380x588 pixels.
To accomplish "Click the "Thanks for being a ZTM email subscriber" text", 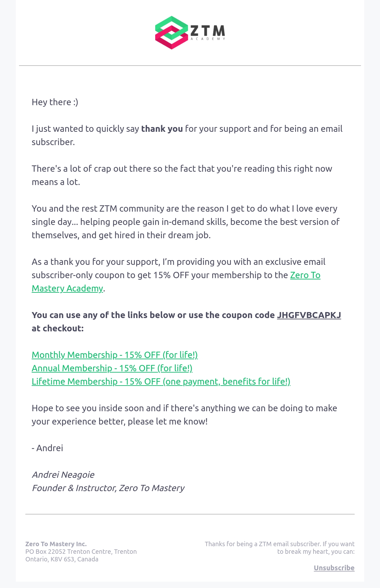I will [280, 548].
